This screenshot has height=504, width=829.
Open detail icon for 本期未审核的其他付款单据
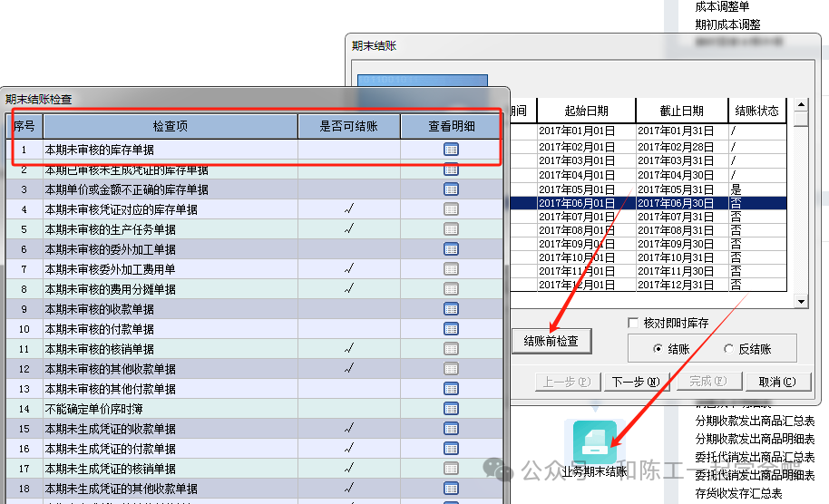tap(451, 389)
